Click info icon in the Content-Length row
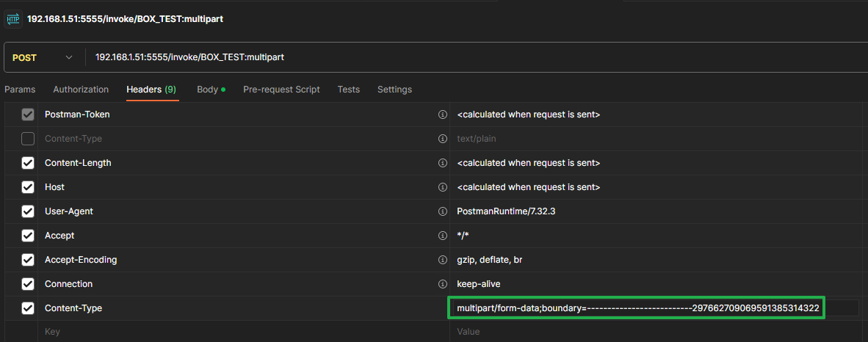Screen dimensions: 868x342 [442, 163]
